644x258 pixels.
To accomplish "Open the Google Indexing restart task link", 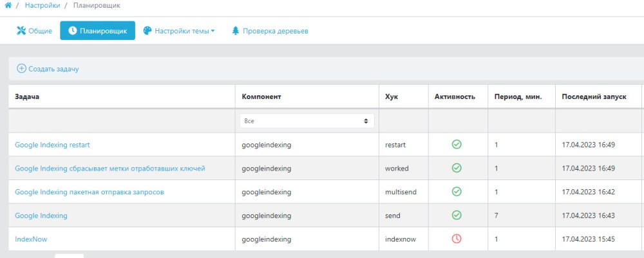I will tap(52, 145).
